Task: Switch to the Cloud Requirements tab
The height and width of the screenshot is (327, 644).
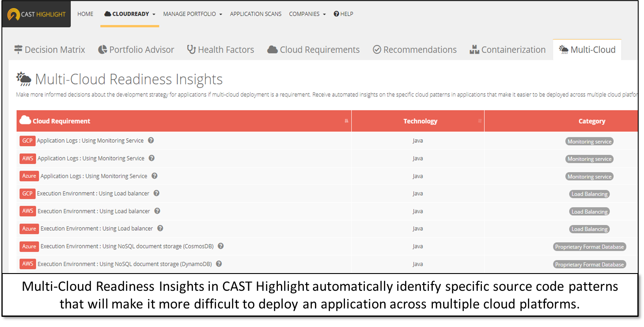Action: (314, 49)
